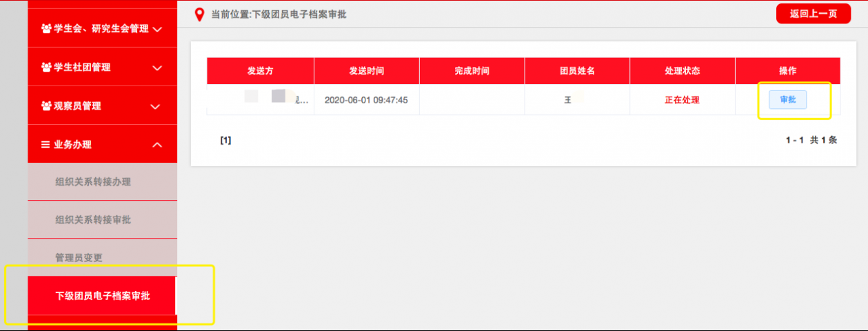Expand the 学生会、研究生会管理 chevron arrow
This screenshot has width=868, height=331.
pos(157,30)
